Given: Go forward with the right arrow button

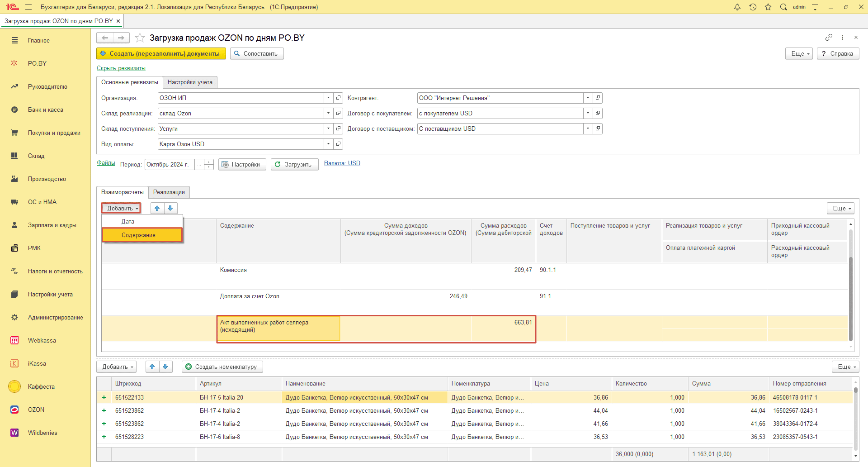Looking at the screenshot, I should (x=121, y=38).
